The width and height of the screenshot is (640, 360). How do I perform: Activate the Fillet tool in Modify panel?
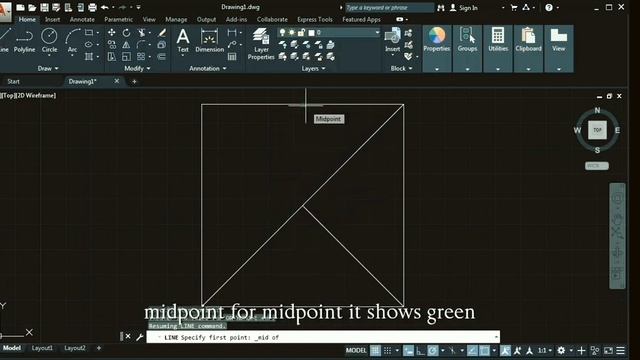coord(141,44)
